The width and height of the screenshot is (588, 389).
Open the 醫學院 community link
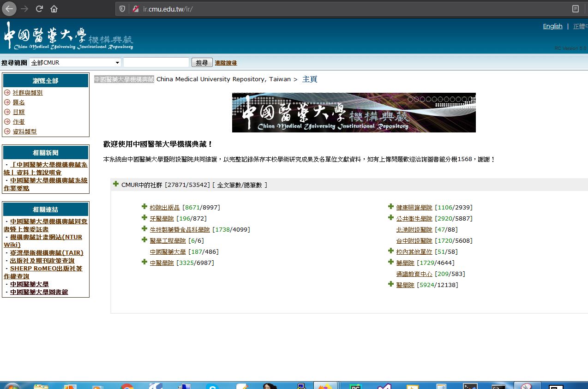point(405,285)
